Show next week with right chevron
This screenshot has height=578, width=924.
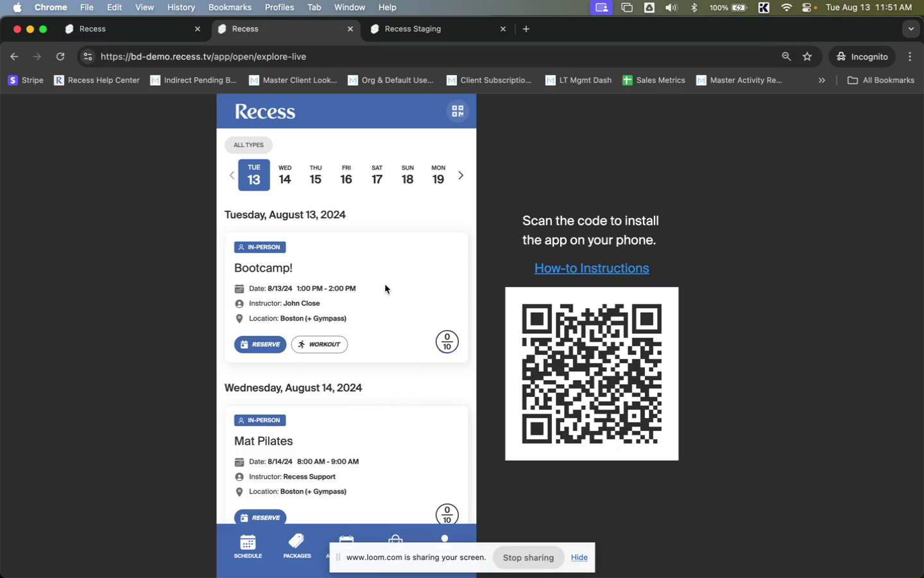tap(461, 175)
